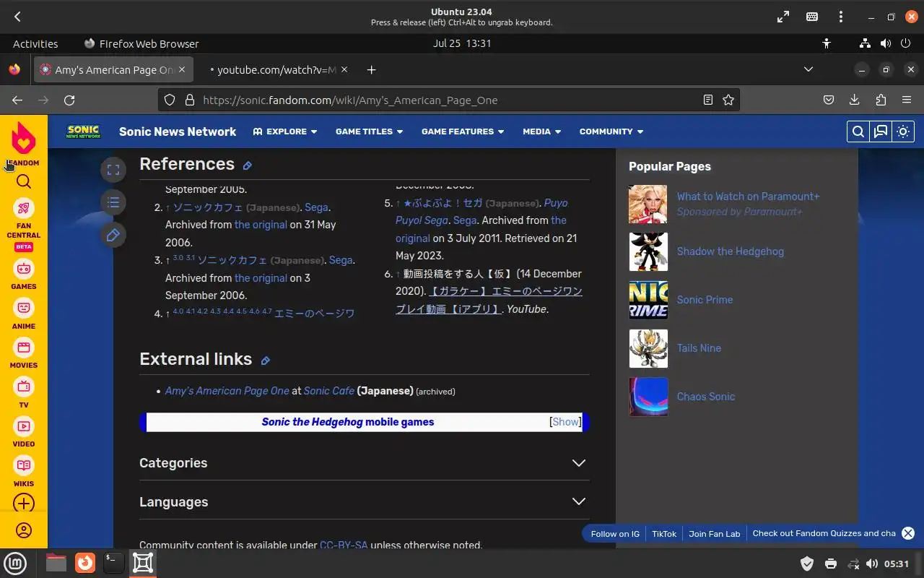Image resolution: width=924 pixels, height=578 pixels.
Task: Click the Shadow the Hedgehog thumbnail
Action: point(648,251)
